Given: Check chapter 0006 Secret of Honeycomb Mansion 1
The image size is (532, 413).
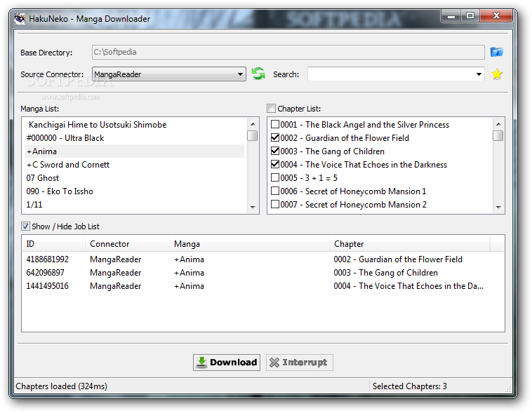Looking at the screenshot, I should tap(275, 191).
